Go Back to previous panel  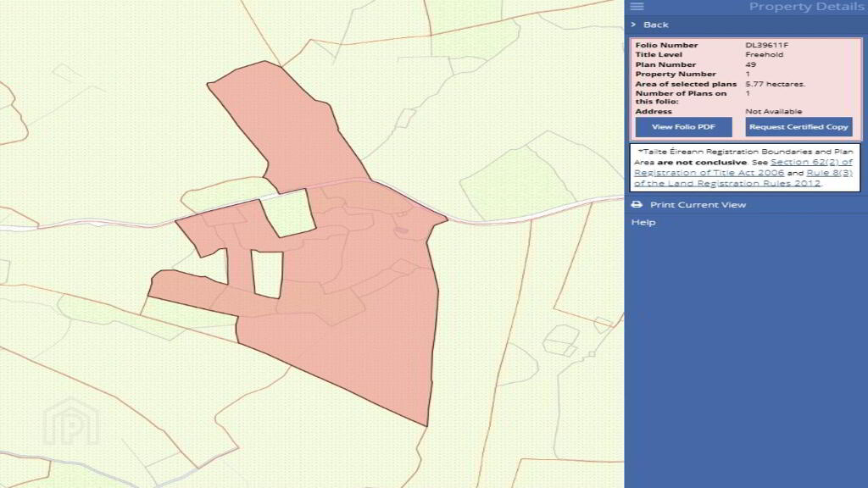pyautogui.click(x=656, y=25)
